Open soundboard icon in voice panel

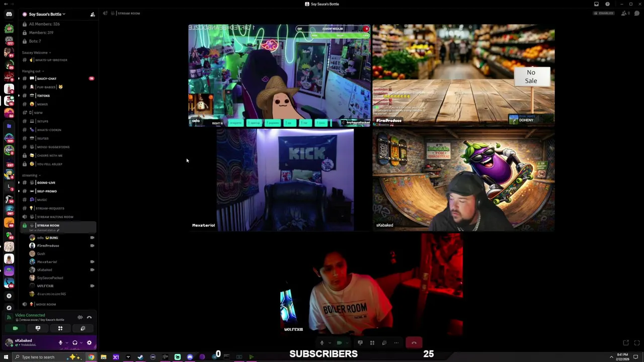click(83, 328)
